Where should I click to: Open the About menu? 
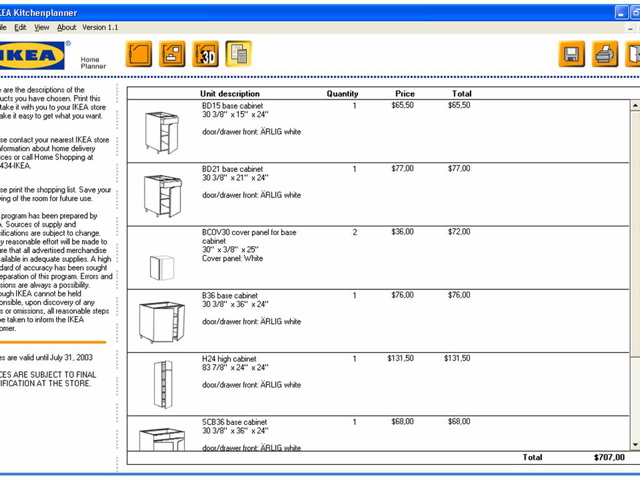point(66,27)
